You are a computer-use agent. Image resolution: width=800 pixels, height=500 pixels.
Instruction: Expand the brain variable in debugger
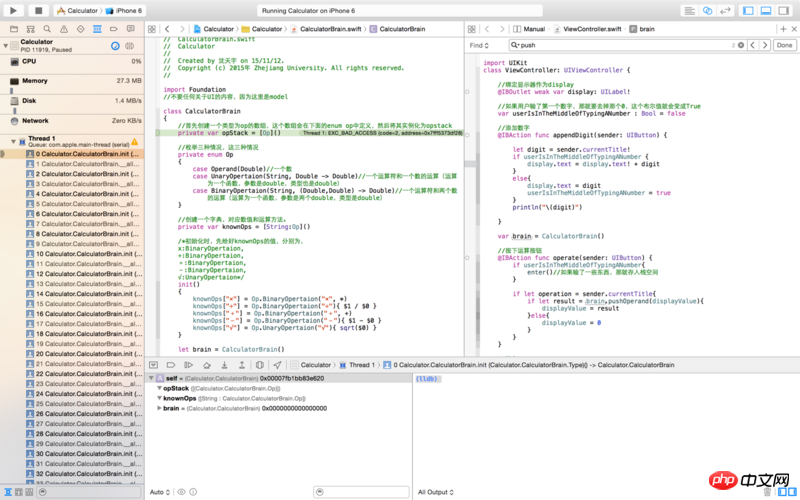click(x=158, y=408)
